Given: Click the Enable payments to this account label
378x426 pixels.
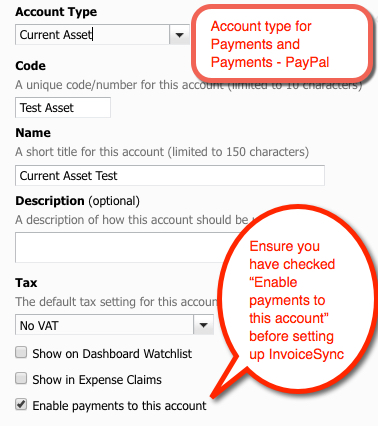Looking at the screenshot, I should [119, 406].
